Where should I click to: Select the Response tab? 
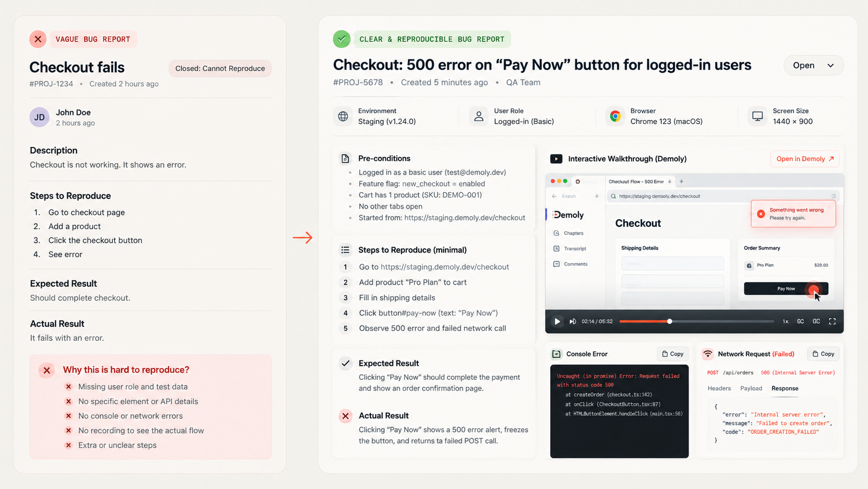[x=785, y=388]
